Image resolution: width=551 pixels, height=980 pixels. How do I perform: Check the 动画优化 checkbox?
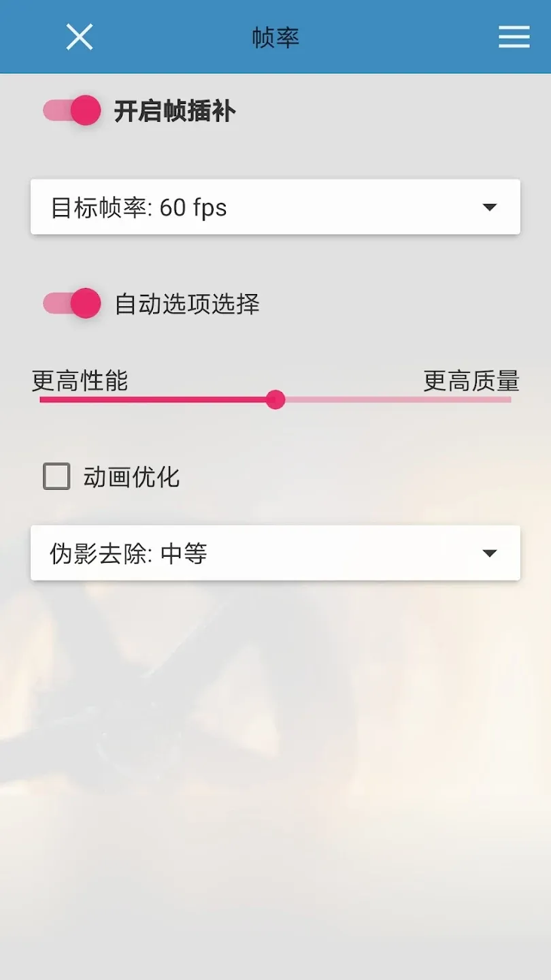point(56,476)
